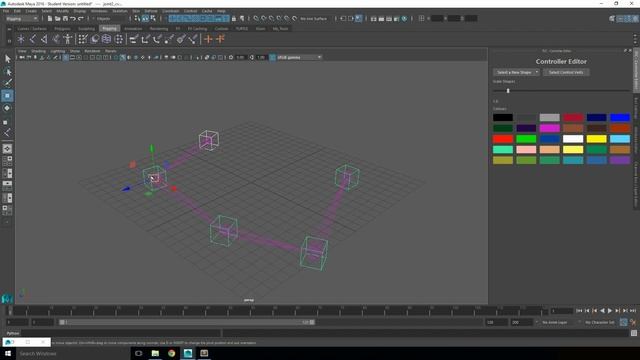
Task: Click the Search Windows box
Action: (x=73, y=353)
